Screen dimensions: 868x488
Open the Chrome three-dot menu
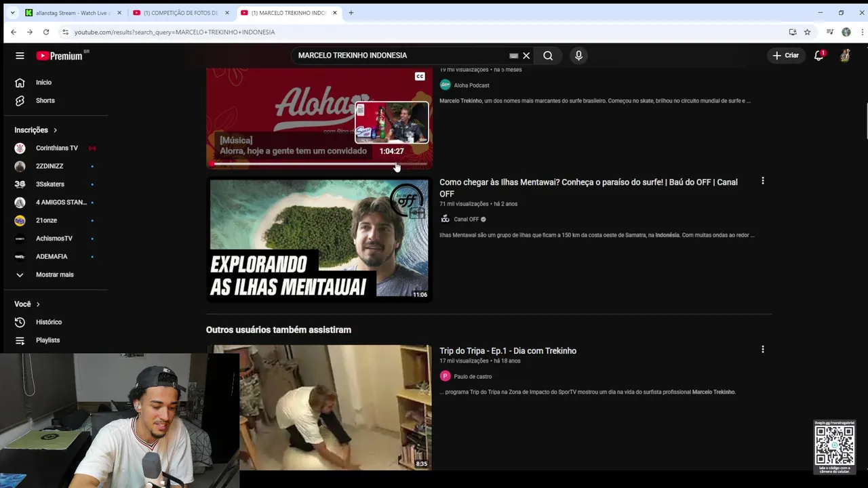pyautogui.click(x=862, y=32)
